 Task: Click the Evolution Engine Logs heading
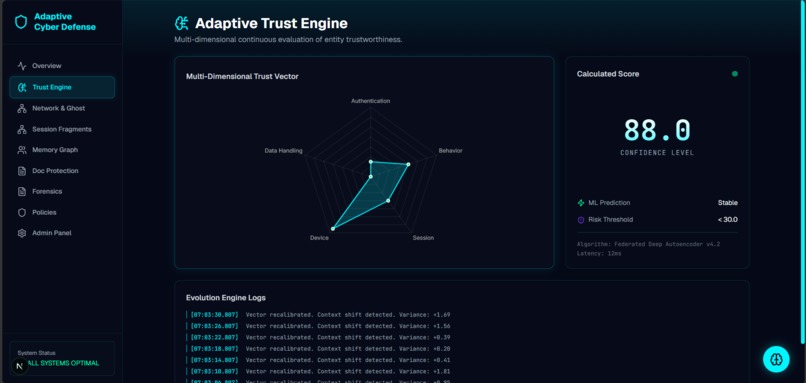[x=226, y=298]
